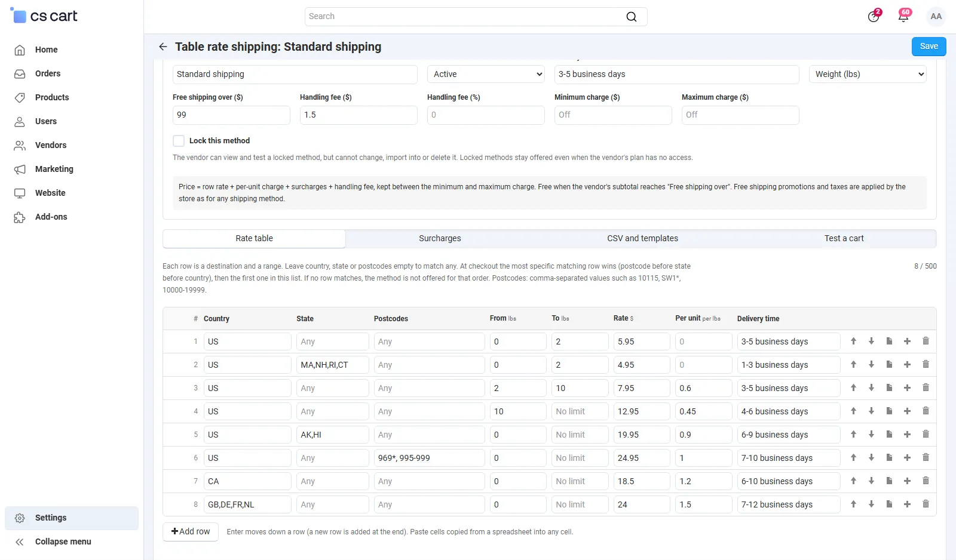956x560 pixels.
Task: Go to Products in the sidebar
Action: pyautogui.click(x=72, y=97)
